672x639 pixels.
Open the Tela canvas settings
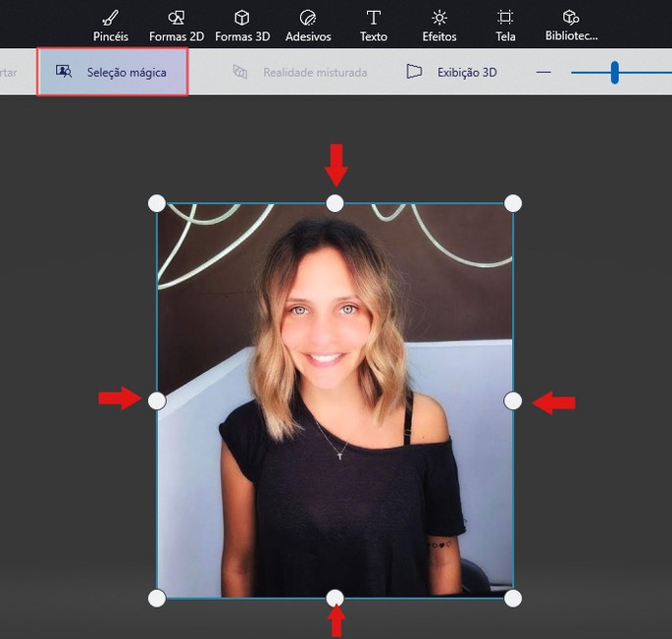(505, 25)
